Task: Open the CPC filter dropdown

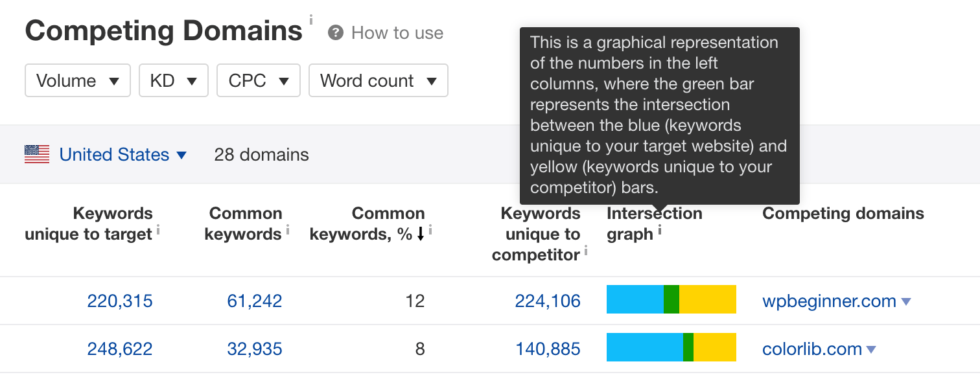Action: tap(258, 80)
